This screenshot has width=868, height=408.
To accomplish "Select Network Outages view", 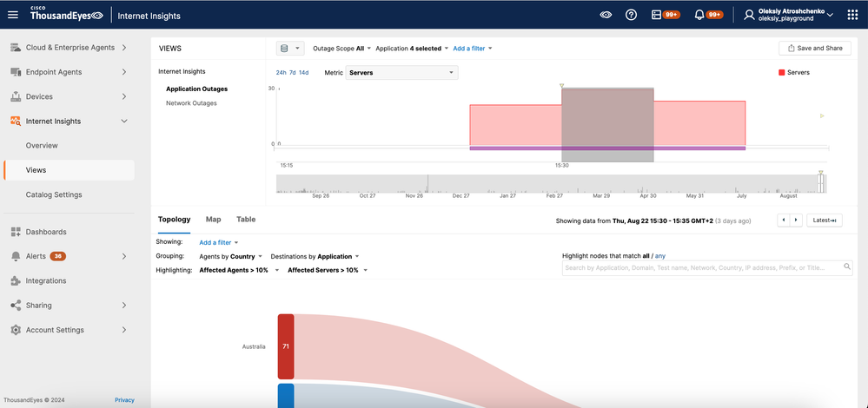I will pos(191,103).
